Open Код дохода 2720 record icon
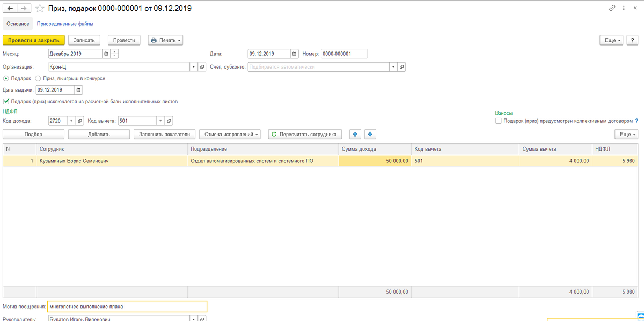Image resolution: width=644 pixels, height=321 pixels. pyautogui.click(x=80, y=121)
